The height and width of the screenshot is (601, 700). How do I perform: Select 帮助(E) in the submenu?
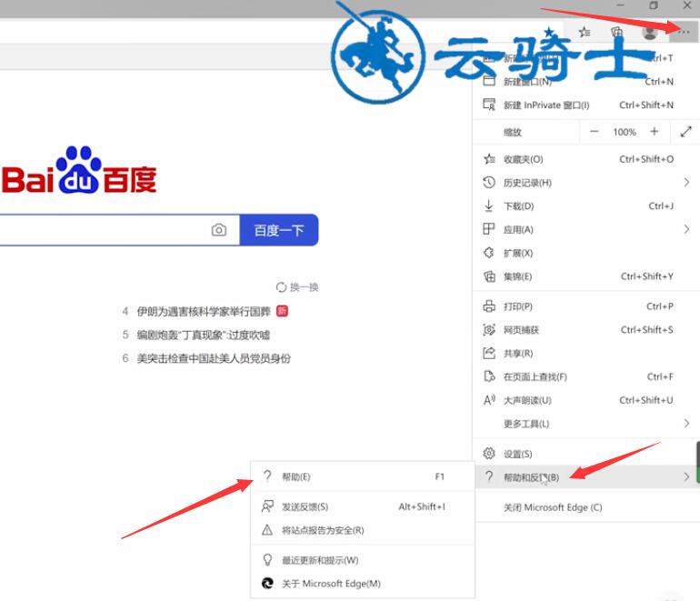363,476
